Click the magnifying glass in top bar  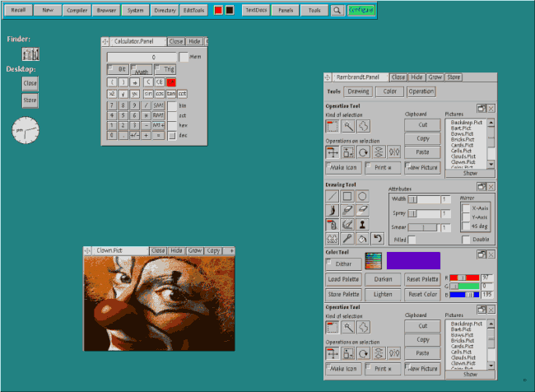tap(337, 11)
